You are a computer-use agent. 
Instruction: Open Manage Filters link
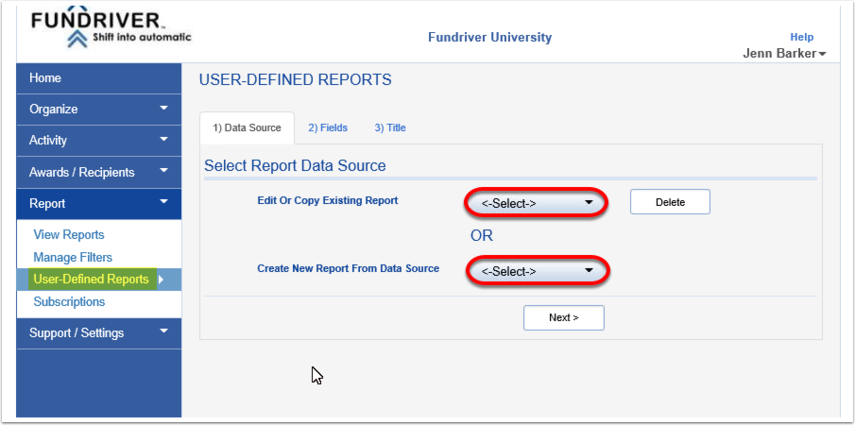coord(73,257)
